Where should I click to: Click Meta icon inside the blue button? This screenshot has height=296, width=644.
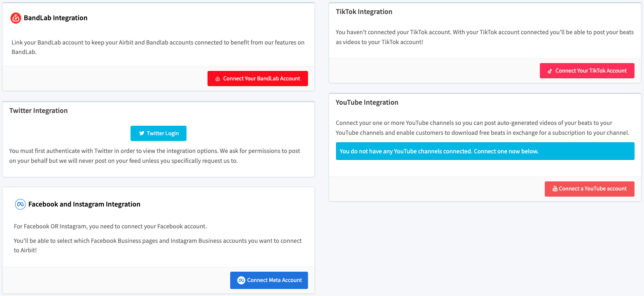tap(241, 280)
